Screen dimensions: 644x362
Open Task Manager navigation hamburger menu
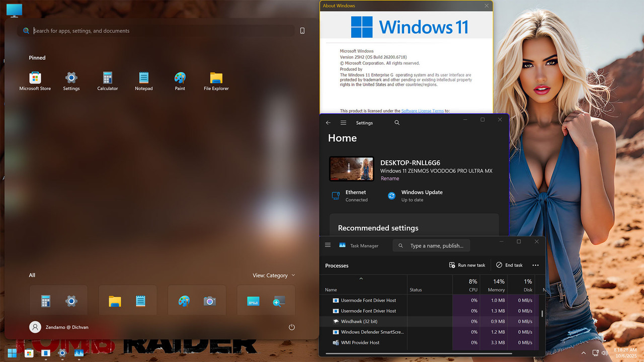pos(328,245)
